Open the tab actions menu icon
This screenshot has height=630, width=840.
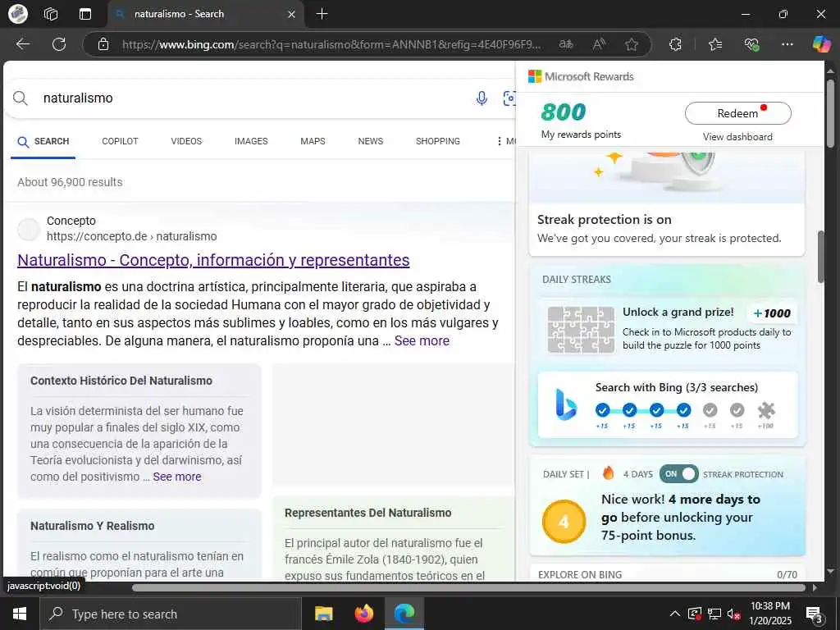click(x=85, y=14)
